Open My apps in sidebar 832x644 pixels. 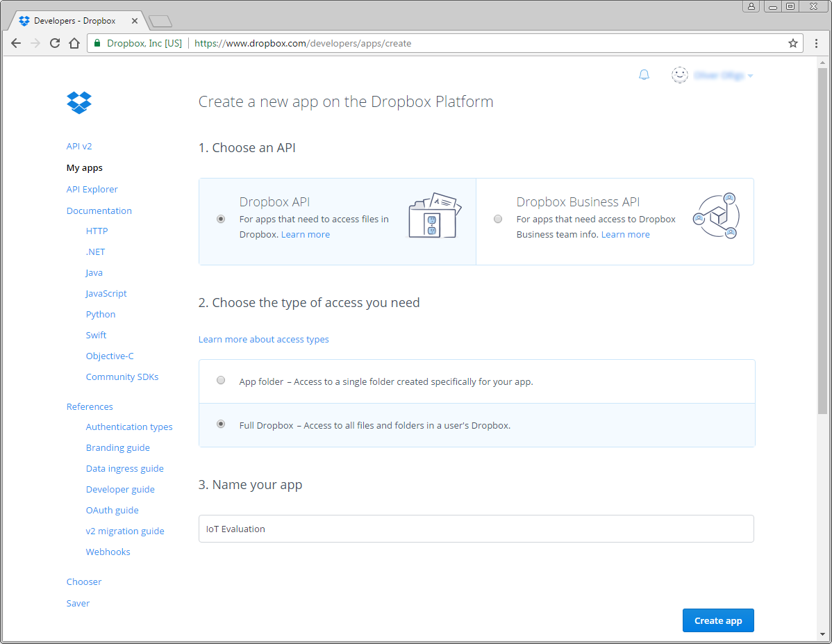tap(84, 167)
